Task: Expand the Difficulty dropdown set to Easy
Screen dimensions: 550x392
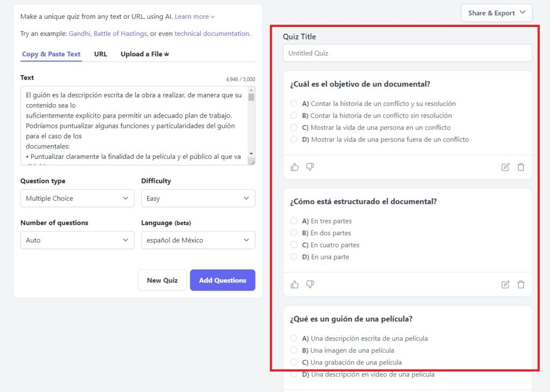Action: [198, 198]
